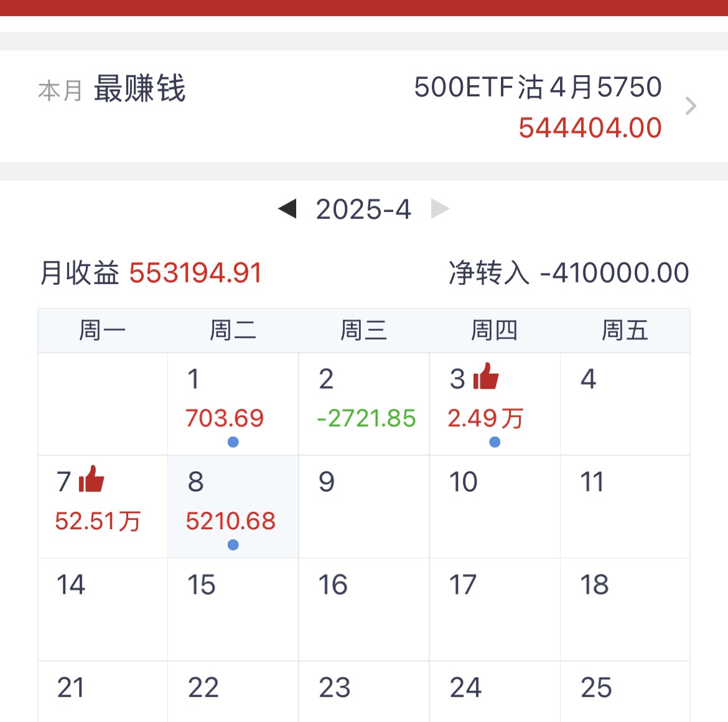Select calendar day 25
Viewport: 728px width, 722px height.
625,692
